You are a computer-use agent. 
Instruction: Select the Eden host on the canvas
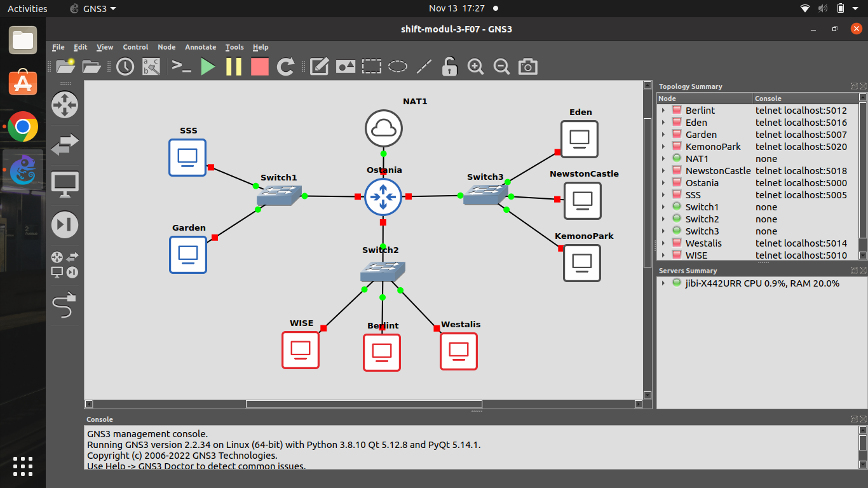[x=580, y=139]
